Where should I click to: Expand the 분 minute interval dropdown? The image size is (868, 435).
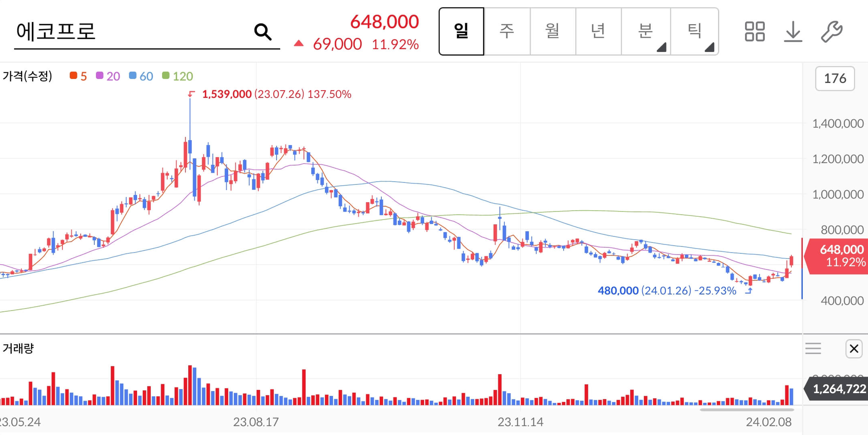pos(645,31)
